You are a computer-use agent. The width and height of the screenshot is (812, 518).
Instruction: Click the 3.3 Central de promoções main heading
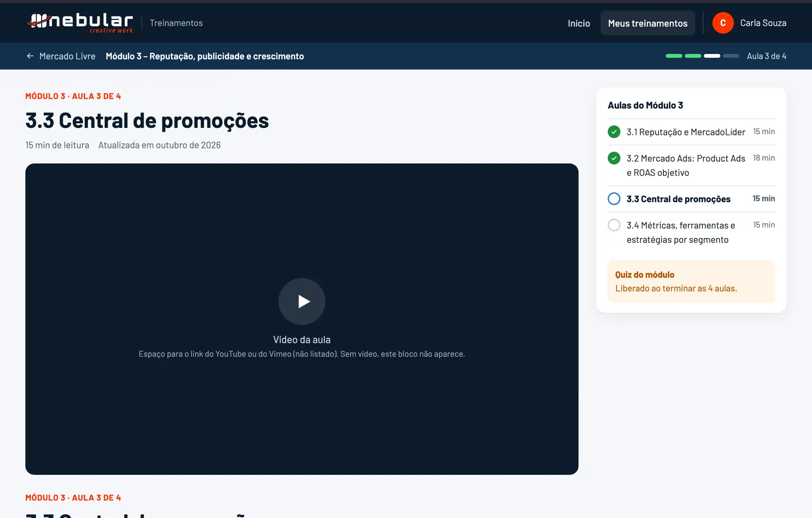point(147,121)
